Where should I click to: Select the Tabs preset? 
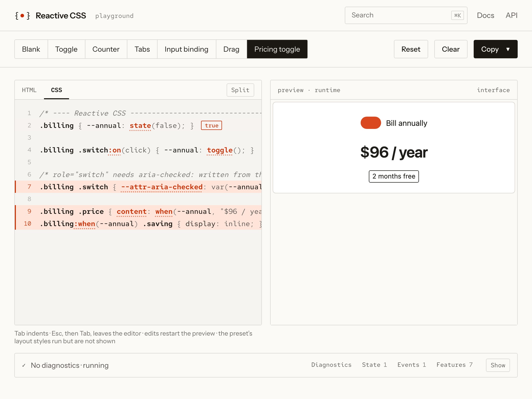coord(142,49)
